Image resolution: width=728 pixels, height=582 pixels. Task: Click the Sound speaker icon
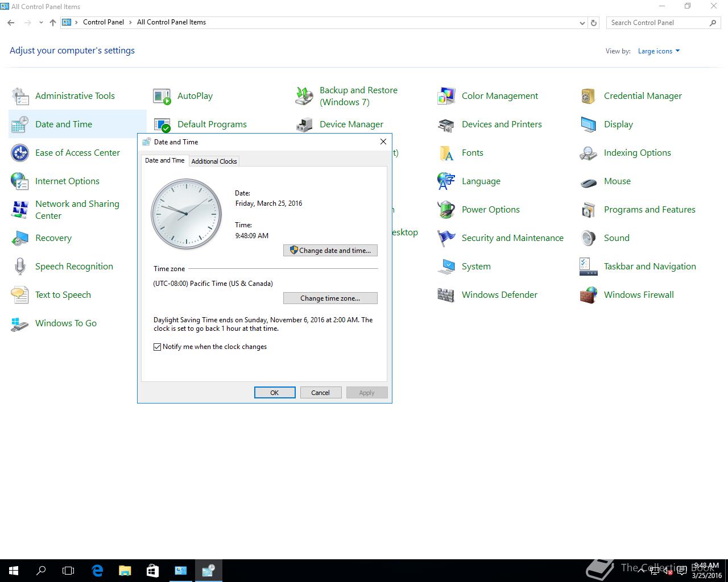pyautogui.click(x=589, y=238)
